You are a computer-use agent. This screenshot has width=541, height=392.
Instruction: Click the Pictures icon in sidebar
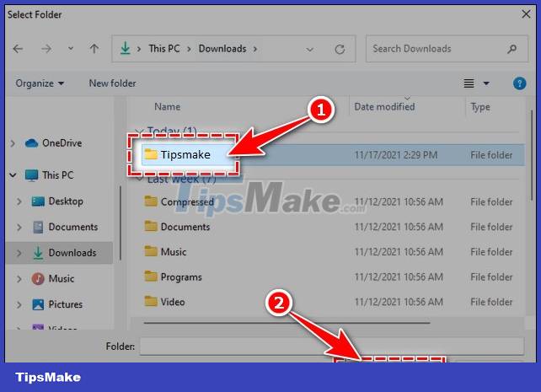coord(38,304)
